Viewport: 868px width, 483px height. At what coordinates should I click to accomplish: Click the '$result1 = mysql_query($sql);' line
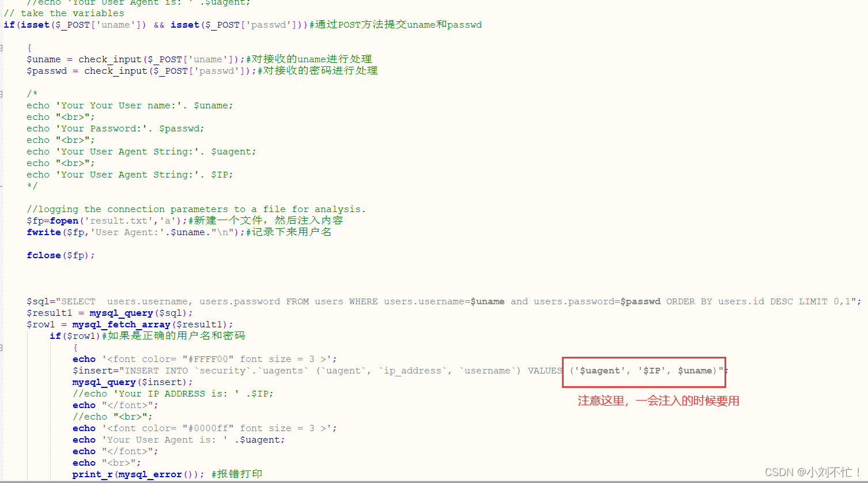tap(110, 313)
